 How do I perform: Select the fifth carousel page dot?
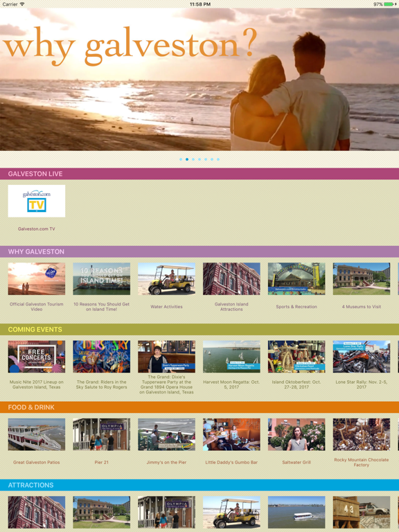coord(206,159)
